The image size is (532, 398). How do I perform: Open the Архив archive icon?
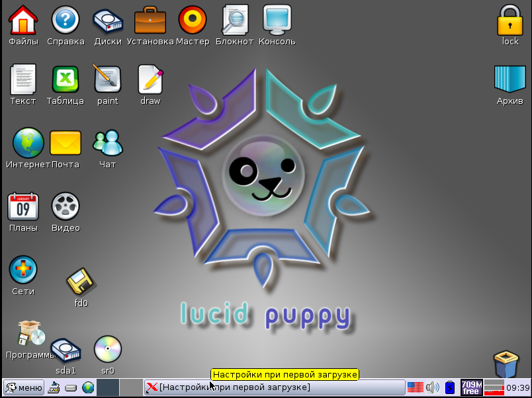click(x=510, y=79)
